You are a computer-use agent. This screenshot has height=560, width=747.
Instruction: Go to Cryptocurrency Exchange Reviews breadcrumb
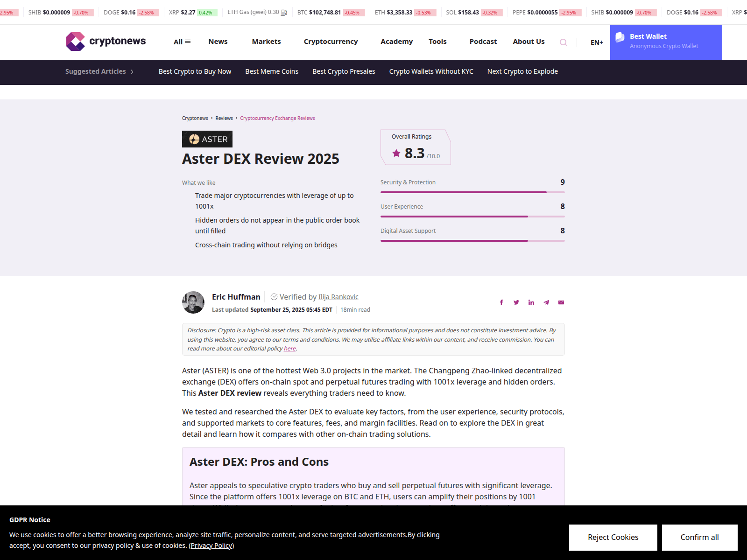point(277,118)
